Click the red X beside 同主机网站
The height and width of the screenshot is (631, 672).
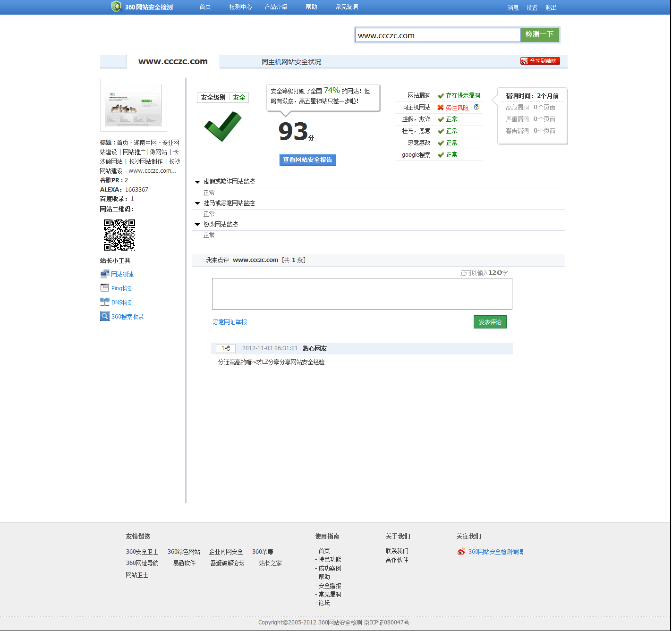tap(440, 108)
